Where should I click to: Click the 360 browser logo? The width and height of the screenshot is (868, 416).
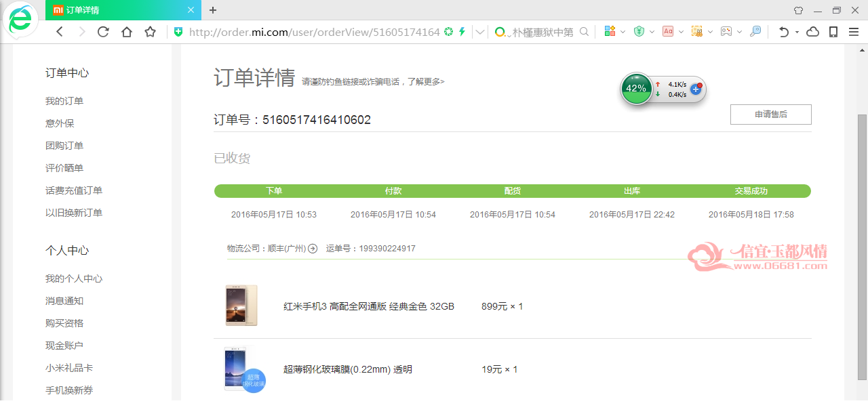click(20, 20)
